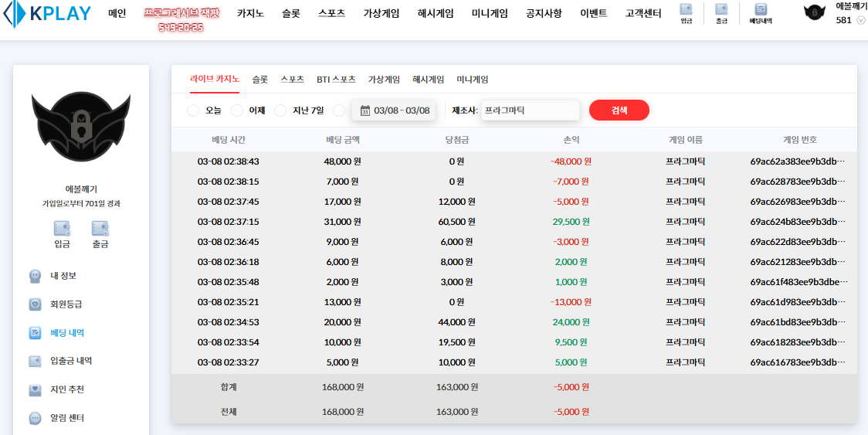The height and width of the screenshot is (435, 868).
Task: Switch to the 슬롯 betting history tab
Action: click(x=259, y=79)
